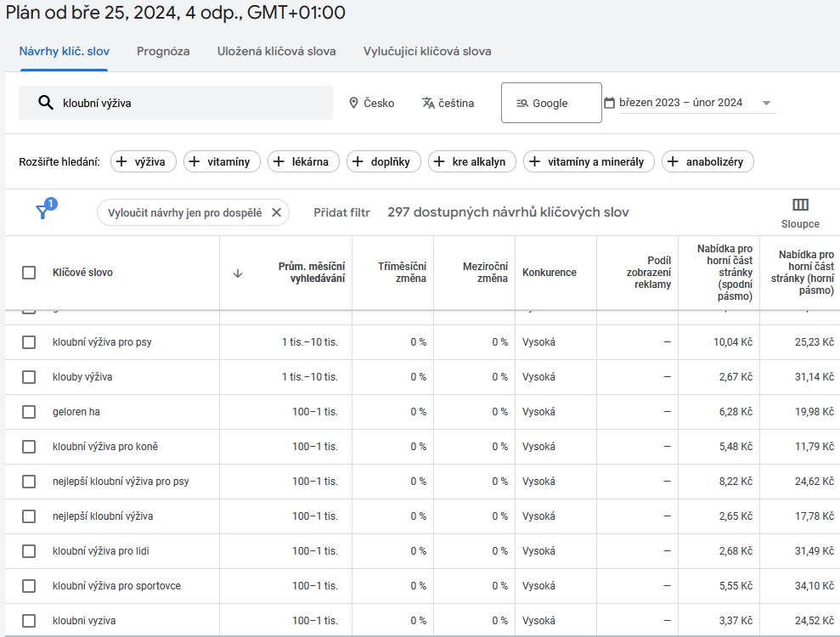The image size is (840, 637).
Task: Switch to Uložená klíčová slova tab
Action: (276, 52)
